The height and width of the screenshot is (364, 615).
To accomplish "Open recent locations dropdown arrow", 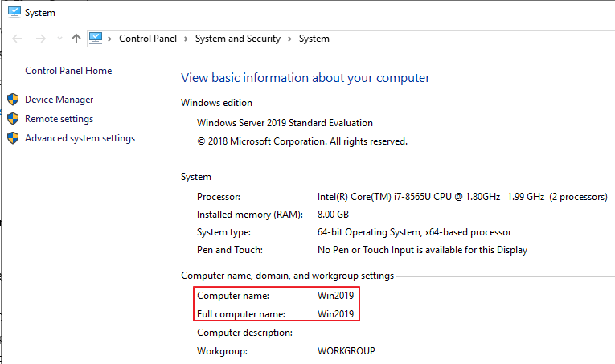I will [x=59, y=39].
